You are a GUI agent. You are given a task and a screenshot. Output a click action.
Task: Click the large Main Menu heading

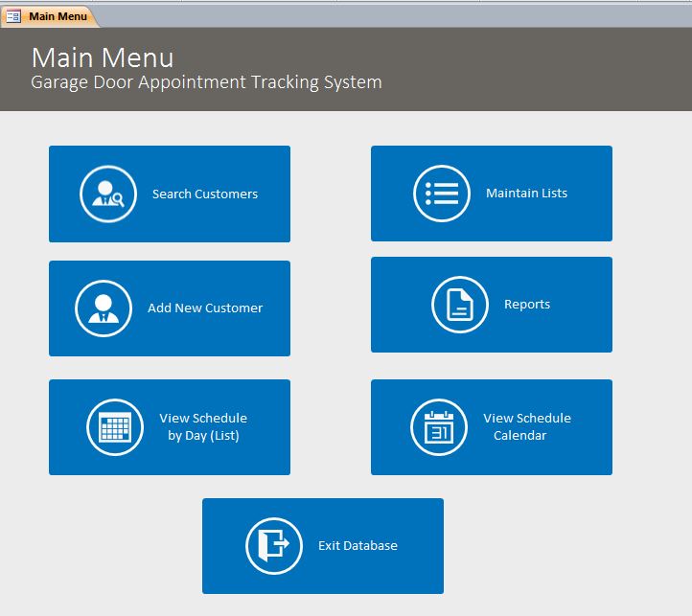(x=103, y=57)
